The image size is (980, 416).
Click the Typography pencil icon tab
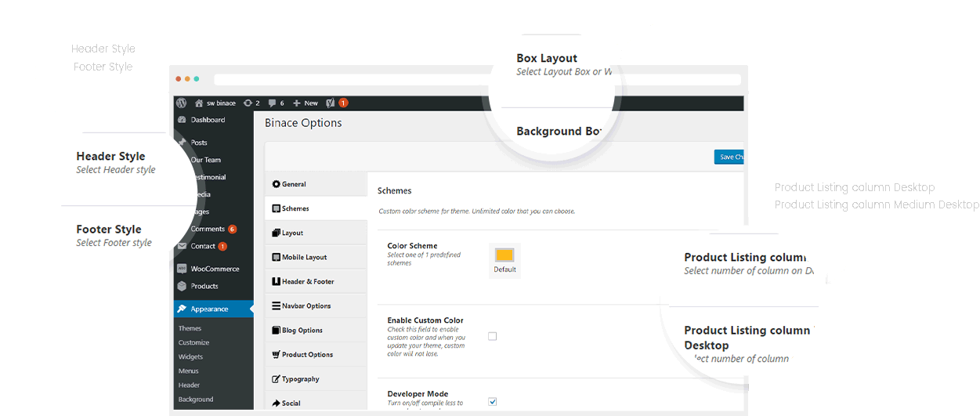point(276,378)
